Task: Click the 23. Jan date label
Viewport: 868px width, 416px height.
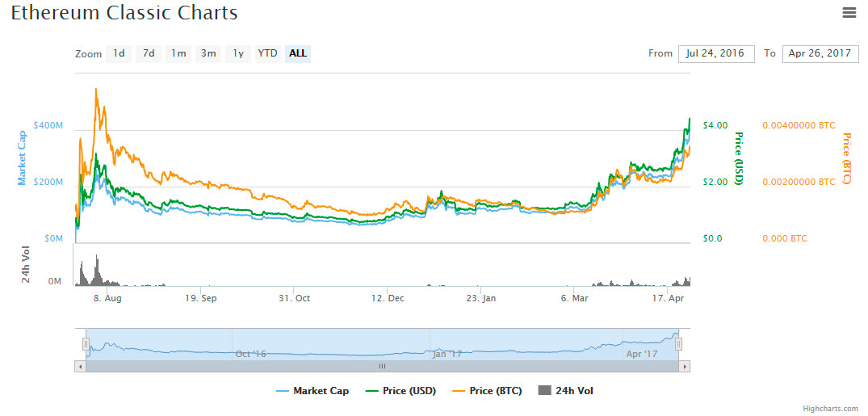Action: [x=481, y=298]
